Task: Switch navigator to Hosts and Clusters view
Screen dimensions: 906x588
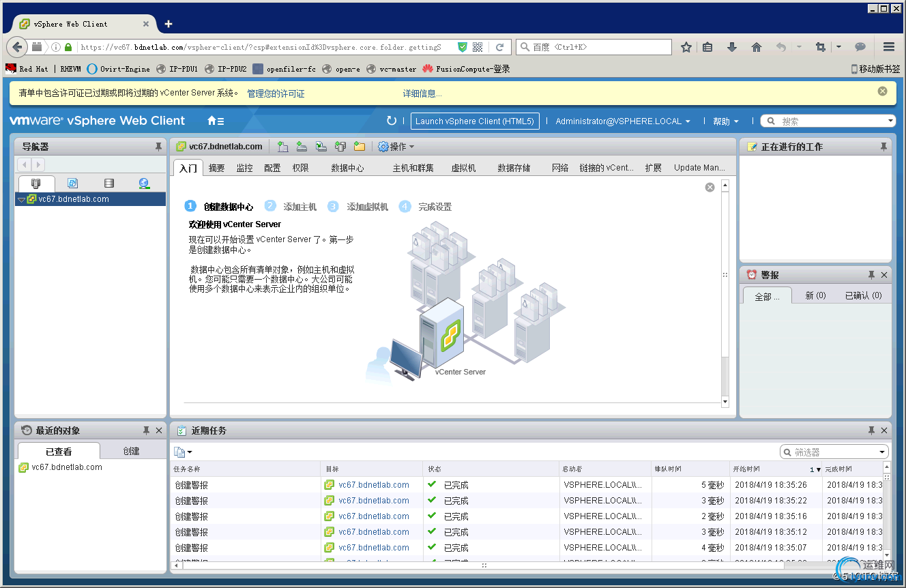Action: click(36, 183)
